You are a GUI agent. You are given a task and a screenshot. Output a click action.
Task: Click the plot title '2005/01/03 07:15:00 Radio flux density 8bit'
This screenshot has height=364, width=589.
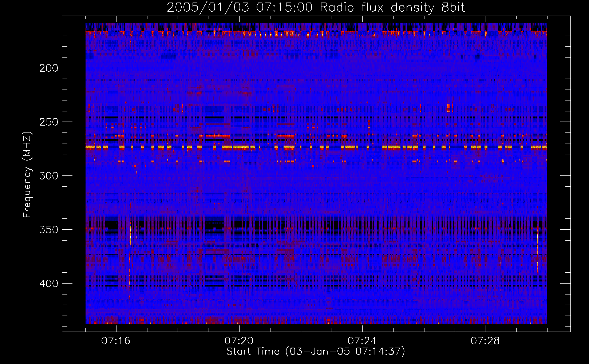tap(316, 7)
